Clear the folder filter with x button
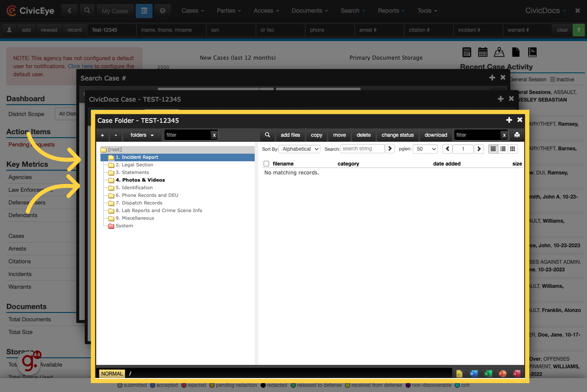The image size is (587, 392). [x=214, y=135]
